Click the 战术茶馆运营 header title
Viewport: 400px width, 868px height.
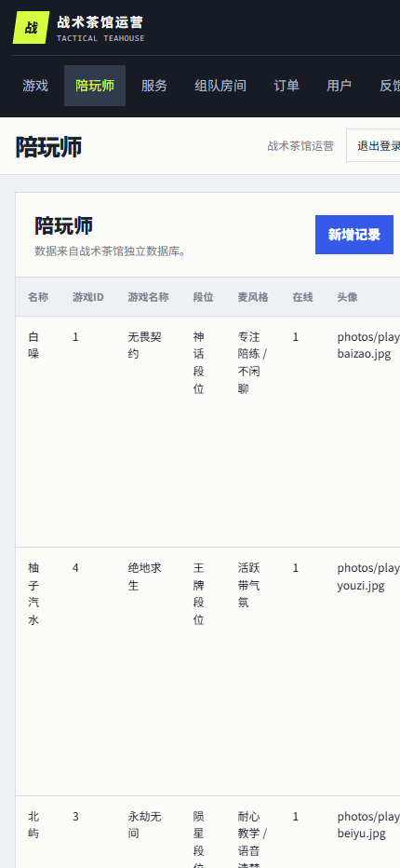pos(100,22)
